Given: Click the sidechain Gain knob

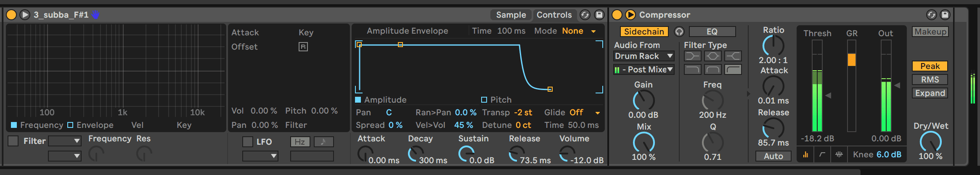Looking at the screenshot, I should click(x=644, y=100).
